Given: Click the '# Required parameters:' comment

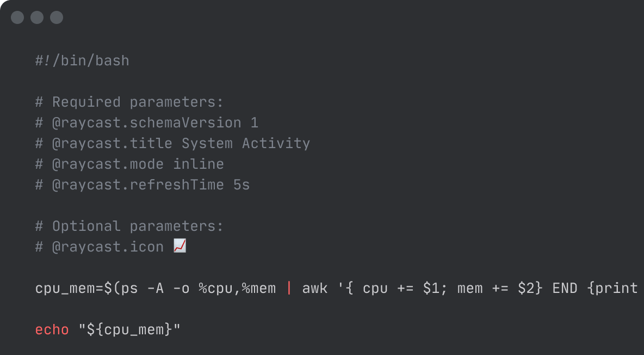Looking at the screenshot, I should point(129,102).
